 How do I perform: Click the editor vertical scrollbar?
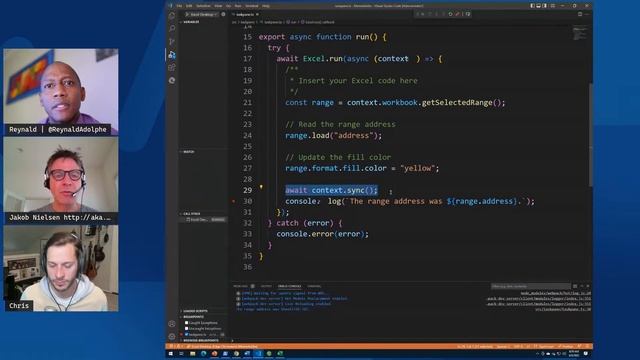click(x=591, y=135)
